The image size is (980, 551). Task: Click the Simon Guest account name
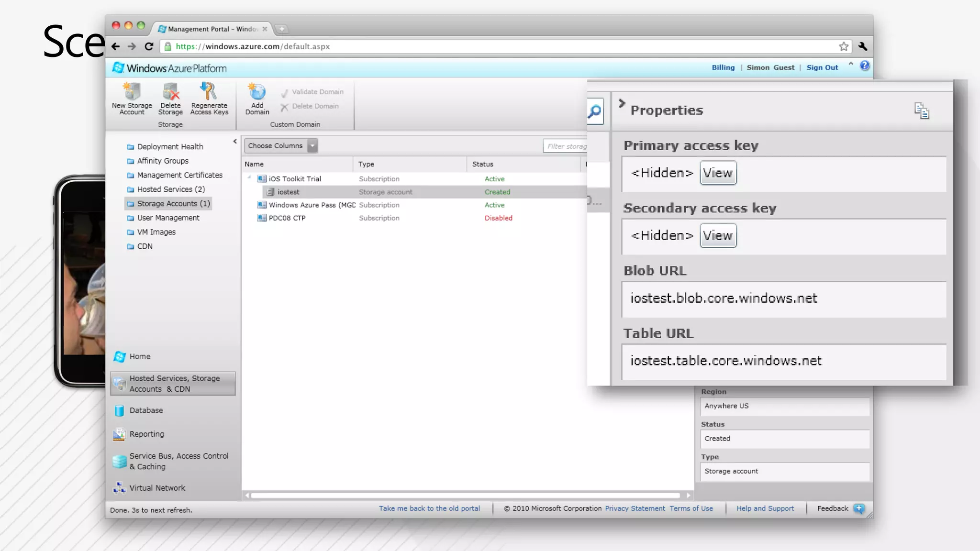(770, 67)
